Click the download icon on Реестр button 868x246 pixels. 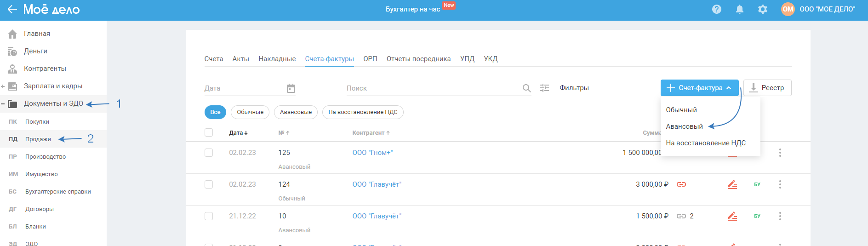(753, 88)
